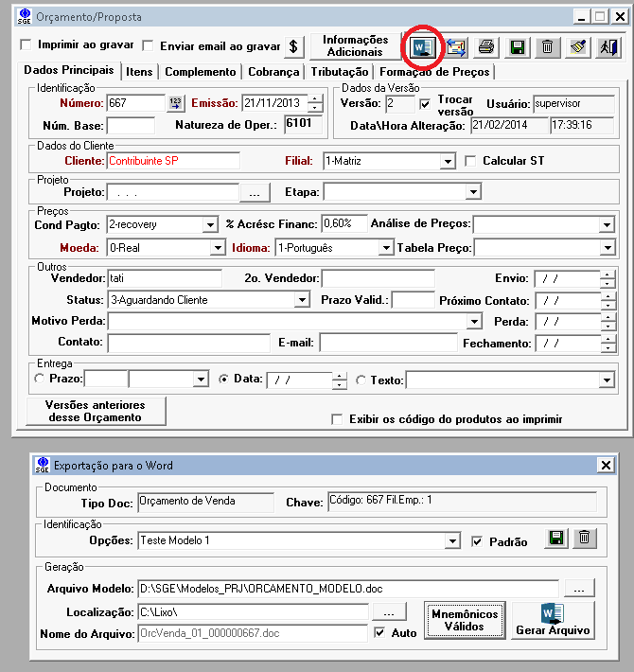The image size is (634, 672).
Task: Click the dollar sign toolbar button
Action: tap(293, 45)
